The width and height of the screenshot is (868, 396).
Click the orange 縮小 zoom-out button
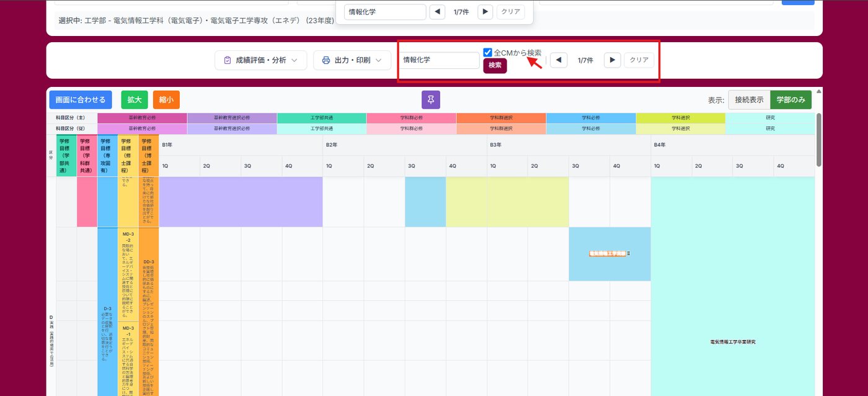tap(166, 99)
